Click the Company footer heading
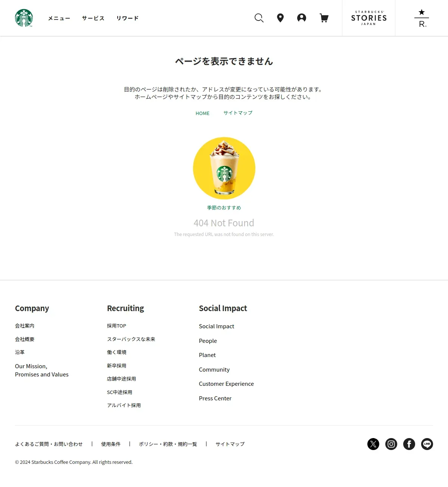 pyautogui.click(x=32, y=308)
